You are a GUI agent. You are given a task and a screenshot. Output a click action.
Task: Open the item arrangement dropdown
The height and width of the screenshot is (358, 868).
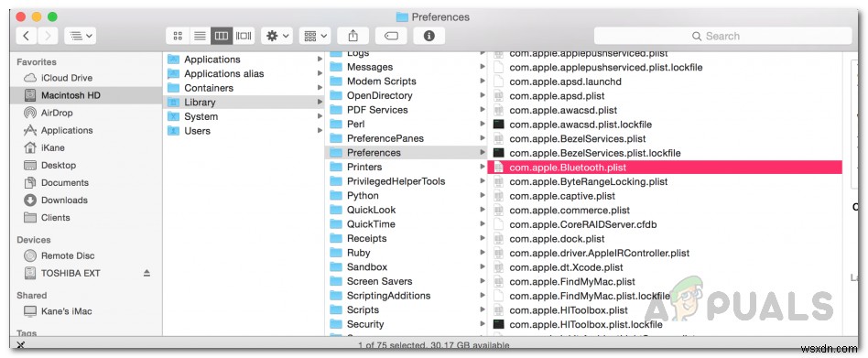pyautogui.click(x=315, y=36)
